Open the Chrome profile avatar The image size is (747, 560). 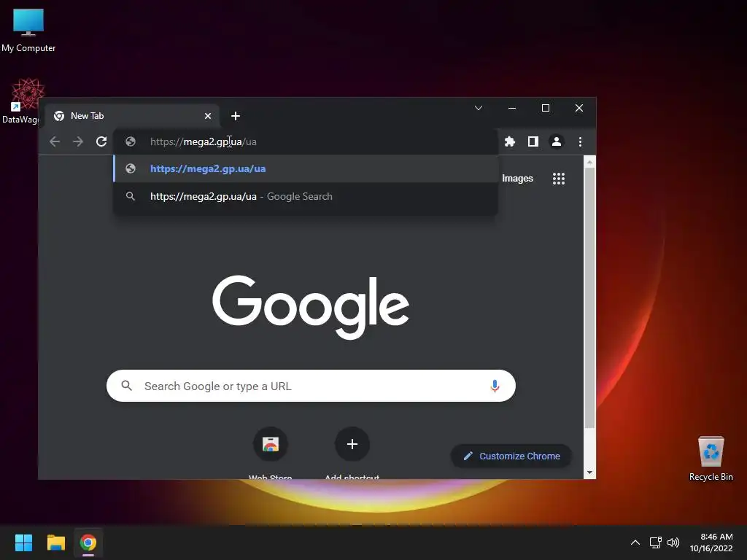click(x=556, y=141)
